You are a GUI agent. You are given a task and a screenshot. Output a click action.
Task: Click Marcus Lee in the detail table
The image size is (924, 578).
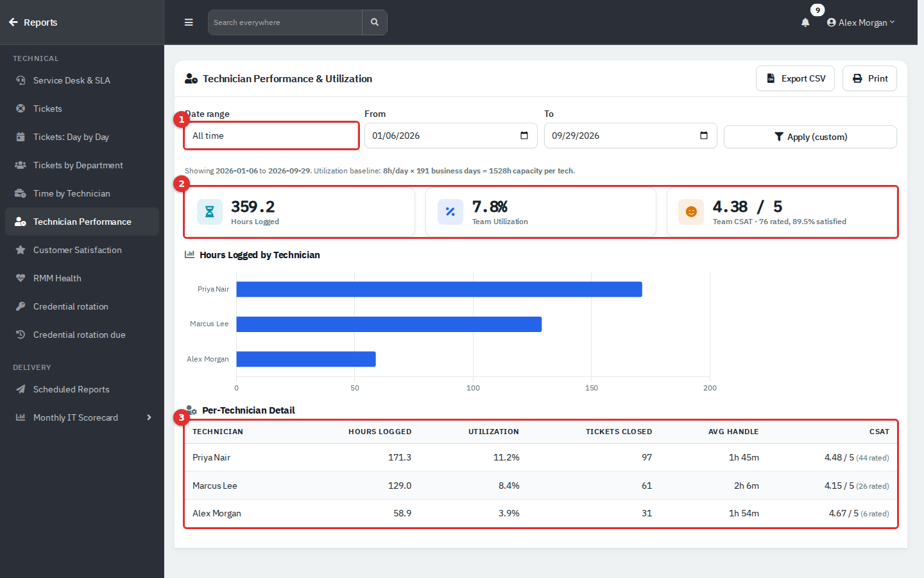point(215,486)
